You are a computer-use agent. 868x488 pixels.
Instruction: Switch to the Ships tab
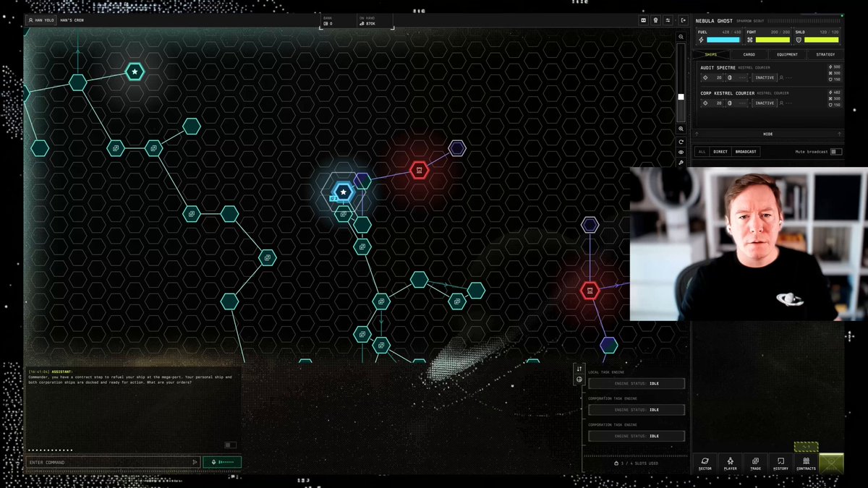pyautogui.click(x=710, y=54)
